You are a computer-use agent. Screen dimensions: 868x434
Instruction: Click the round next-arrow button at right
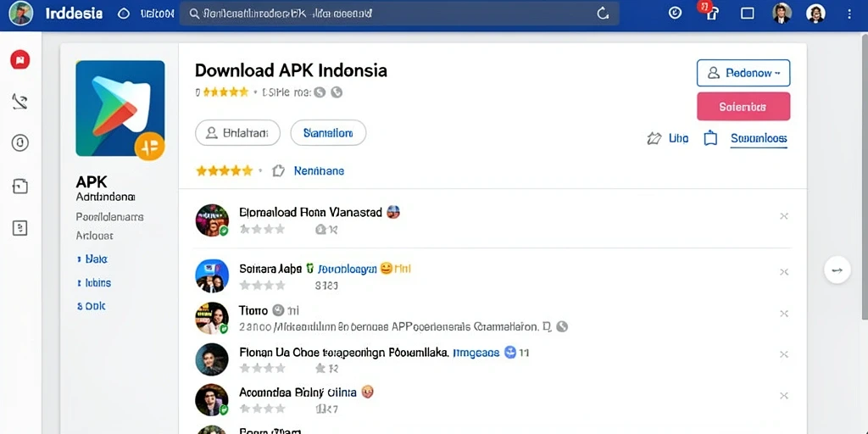tap(837, 270)
